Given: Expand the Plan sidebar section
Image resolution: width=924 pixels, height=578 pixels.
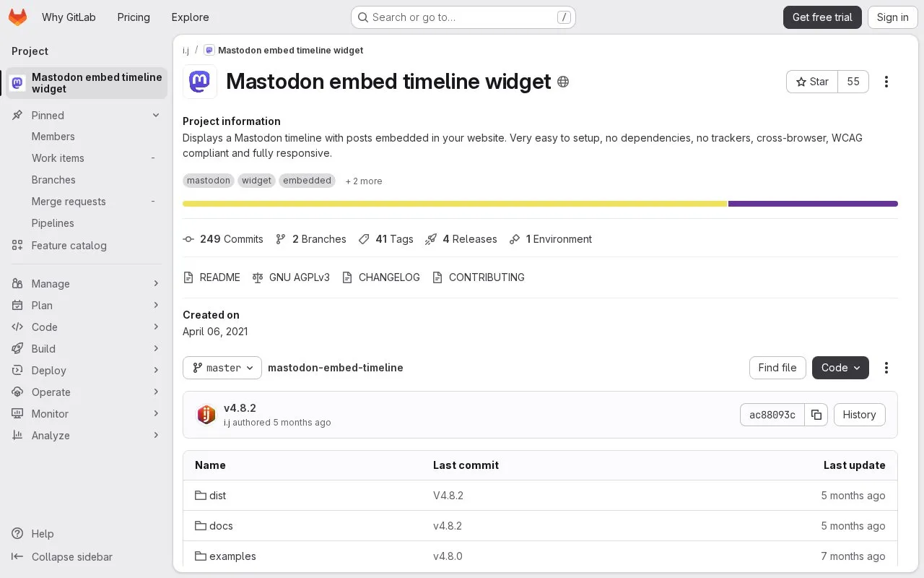Looking at the screenshot, I should point(87,306).
